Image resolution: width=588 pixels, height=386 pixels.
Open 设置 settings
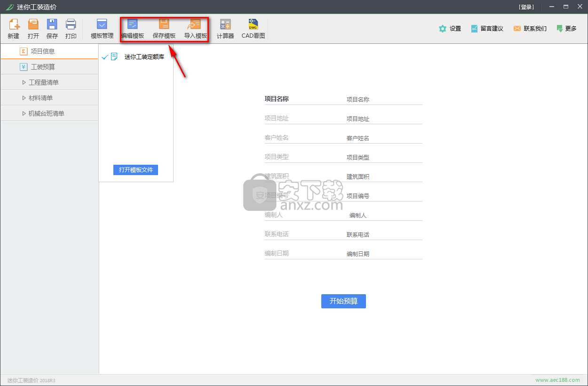450,29
